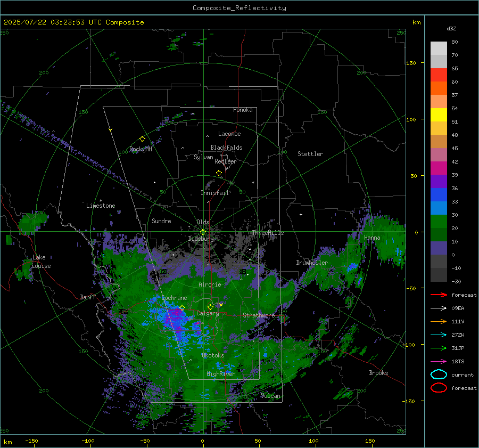Screen dimensions: 479x448
Task: Click the Limestone label
Action: 101,206
